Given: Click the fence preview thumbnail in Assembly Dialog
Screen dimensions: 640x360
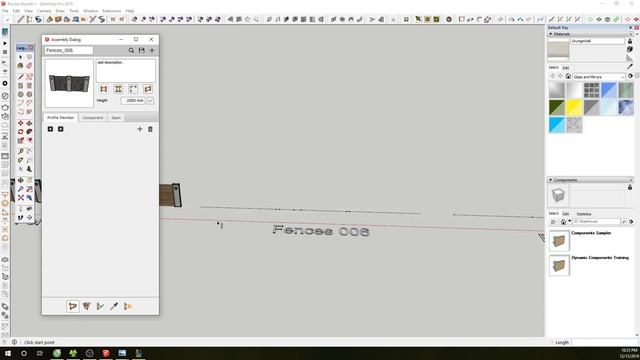Looking at the screenshot, I should click(69, 83).
